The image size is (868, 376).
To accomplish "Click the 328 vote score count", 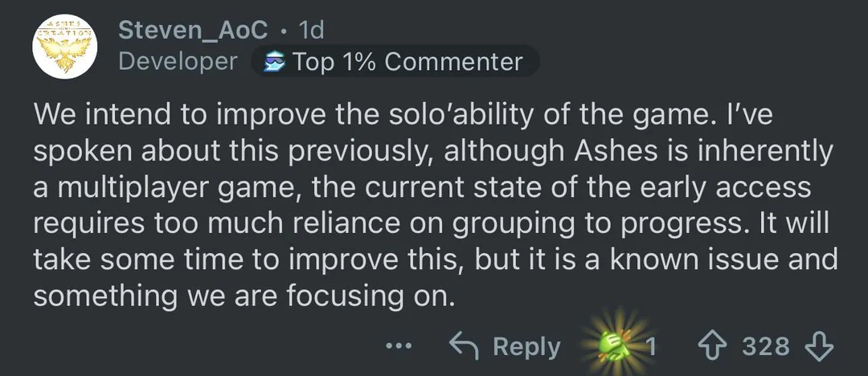I will [765, 346].
